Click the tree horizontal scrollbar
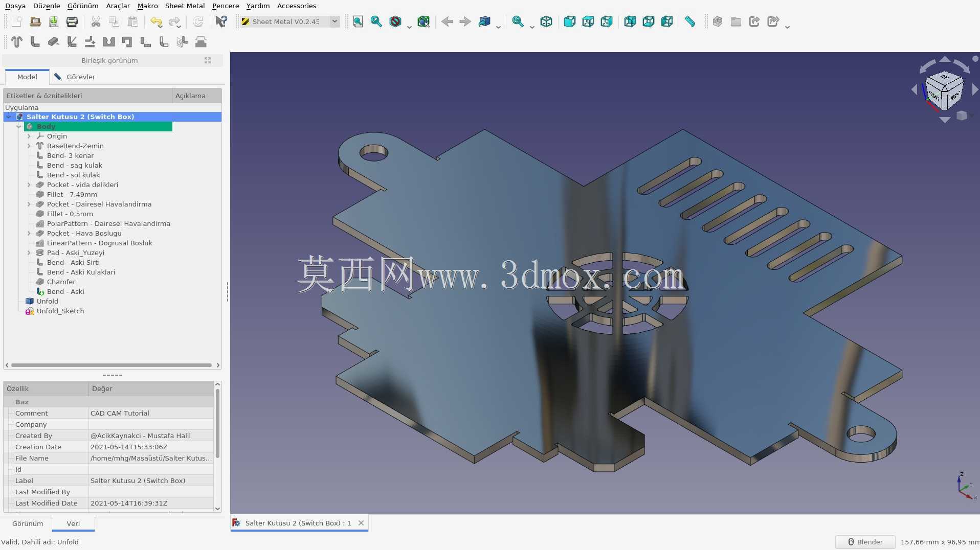Viewport: 980px width, 550px height. pyautogui.click(x=112, y=365)
